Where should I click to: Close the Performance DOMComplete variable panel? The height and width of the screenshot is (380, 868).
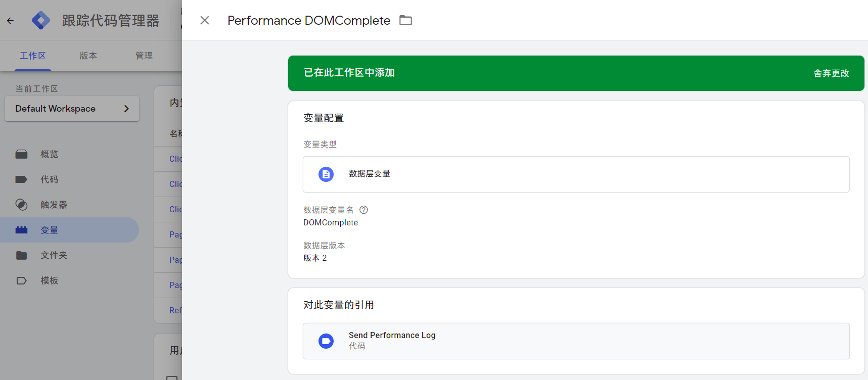tap(205, 20)
